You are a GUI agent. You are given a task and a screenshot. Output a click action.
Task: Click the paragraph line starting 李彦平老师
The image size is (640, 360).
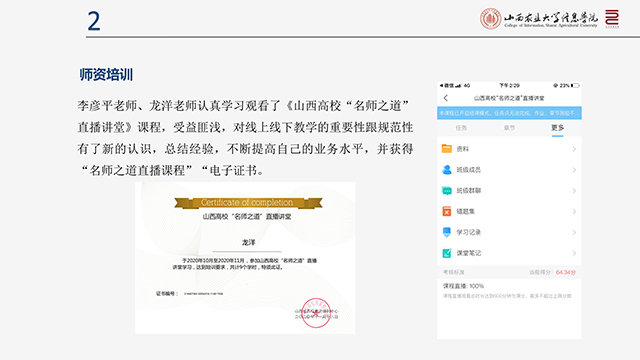click(243, 106)
